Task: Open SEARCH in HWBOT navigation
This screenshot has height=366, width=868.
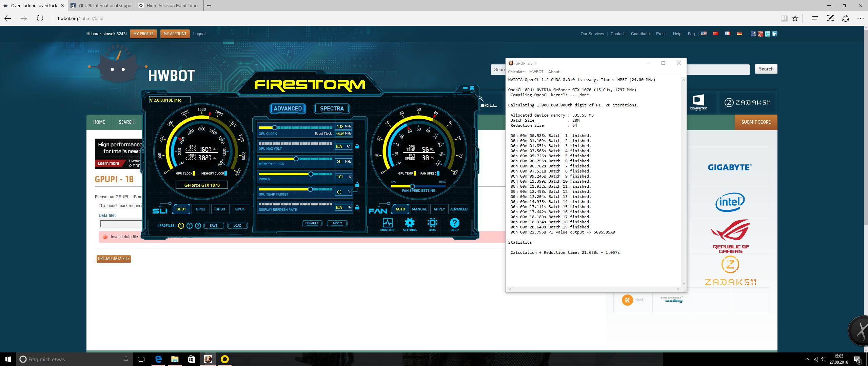Action: [x=126, y=122]
